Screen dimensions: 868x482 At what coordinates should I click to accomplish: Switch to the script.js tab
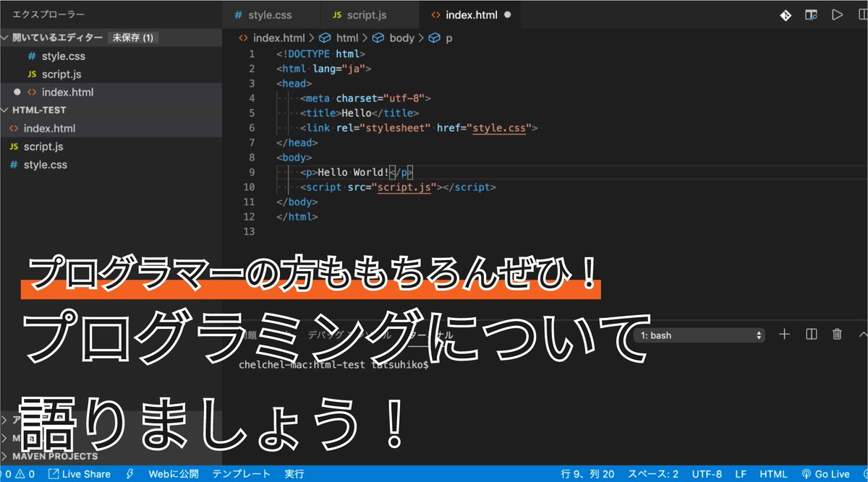click(367, 14)
